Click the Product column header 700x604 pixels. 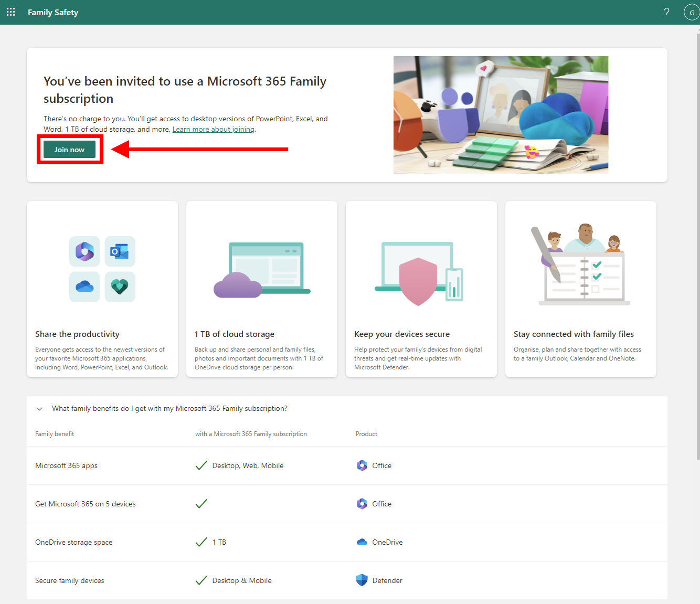[366, 434]
